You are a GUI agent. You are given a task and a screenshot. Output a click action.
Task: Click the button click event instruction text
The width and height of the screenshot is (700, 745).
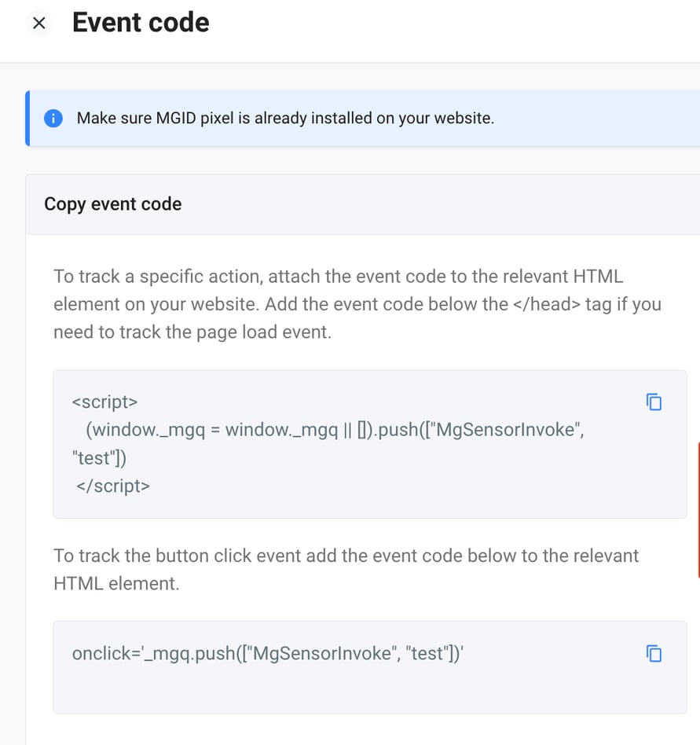pos(346,556)
